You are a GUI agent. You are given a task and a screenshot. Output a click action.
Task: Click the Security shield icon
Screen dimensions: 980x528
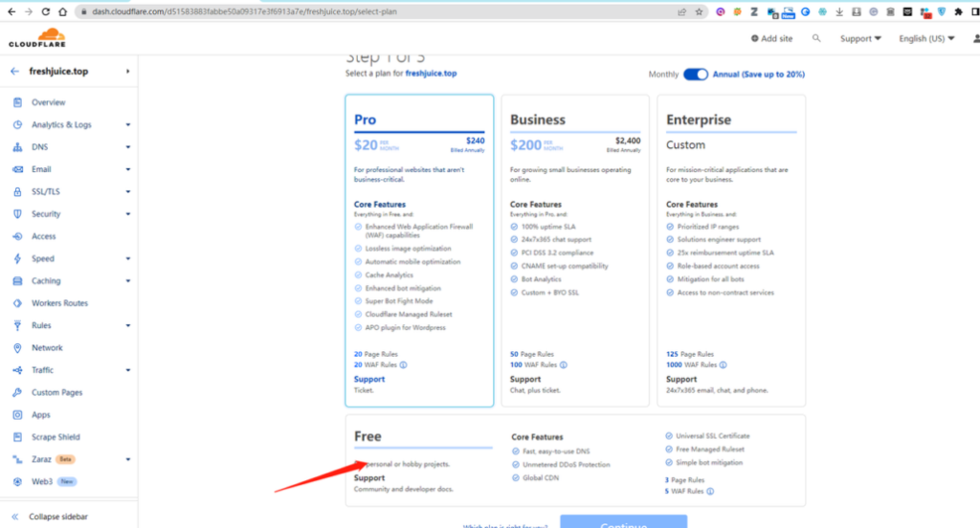[17, 214]
